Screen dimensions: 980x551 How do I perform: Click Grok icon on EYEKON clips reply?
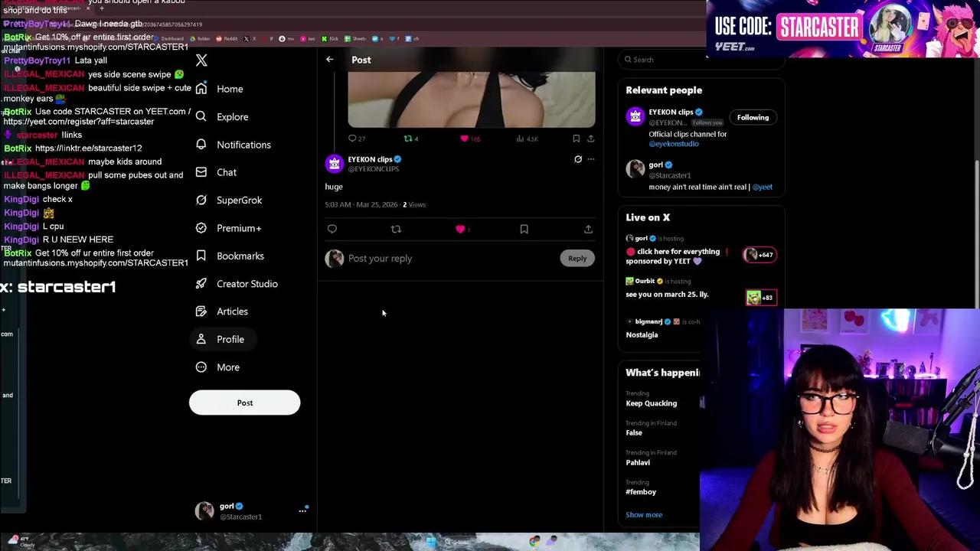click(x=578, y=159)
